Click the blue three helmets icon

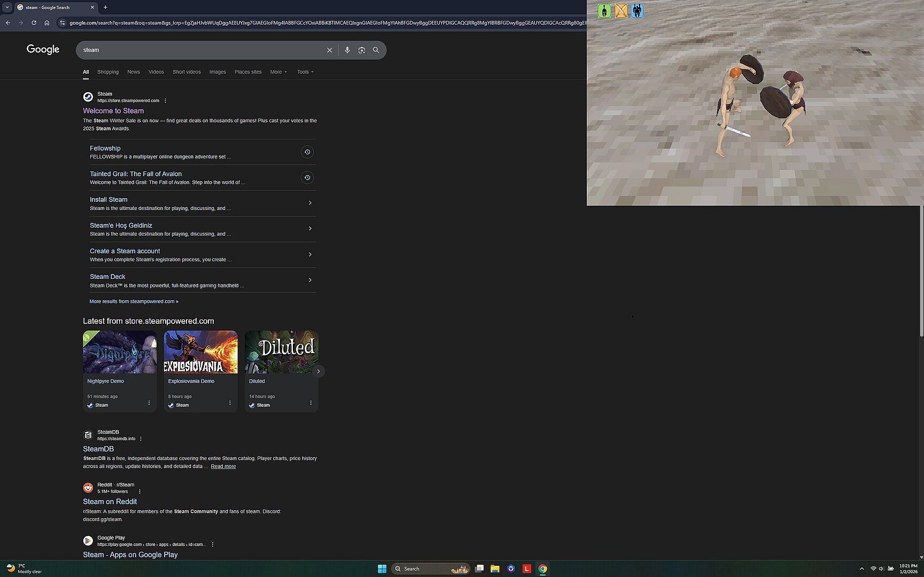pos(637,11)
